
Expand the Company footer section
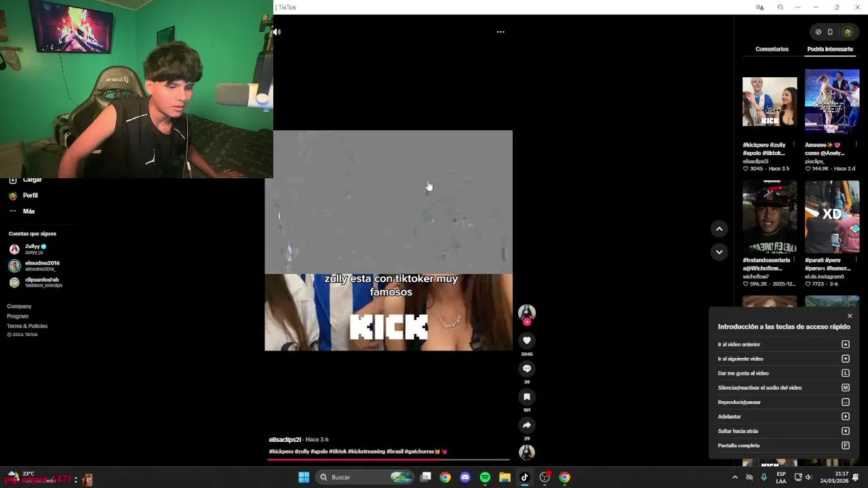point(19,306)
